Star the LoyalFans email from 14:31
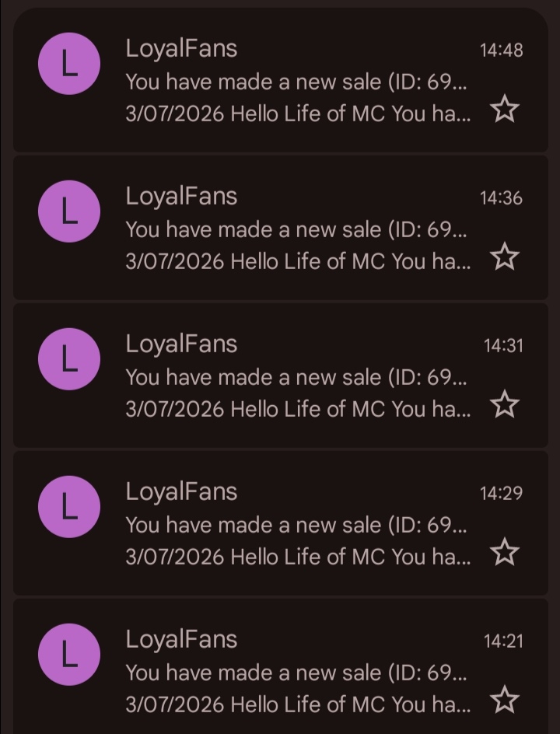 (x=505, y=404)
